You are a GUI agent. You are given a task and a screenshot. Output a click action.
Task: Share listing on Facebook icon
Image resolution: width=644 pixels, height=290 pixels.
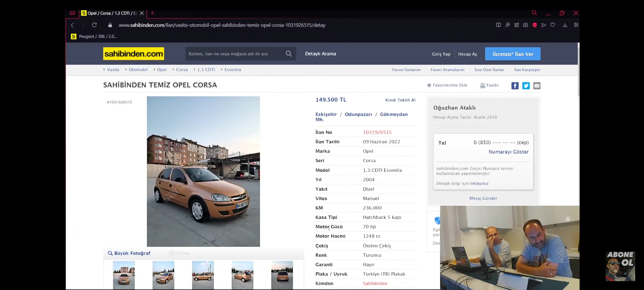(x=515, y=86)
